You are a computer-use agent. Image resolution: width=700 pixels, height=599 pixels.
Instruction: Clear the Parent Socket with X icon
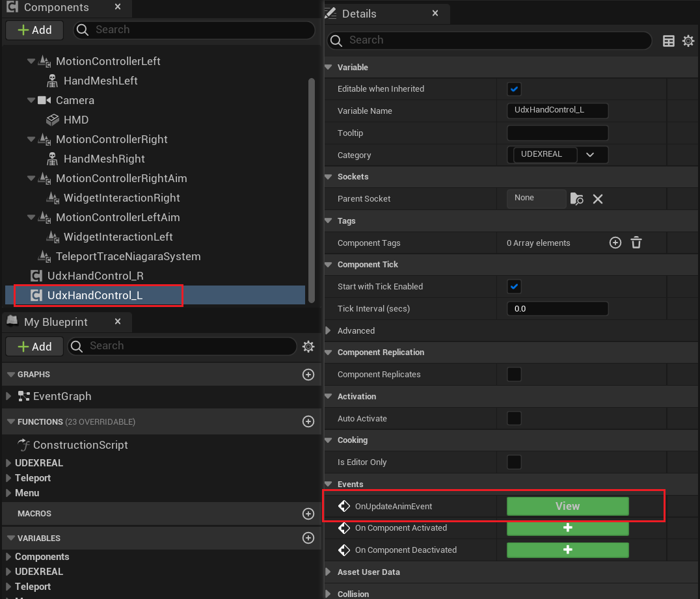tap(598, 199)
